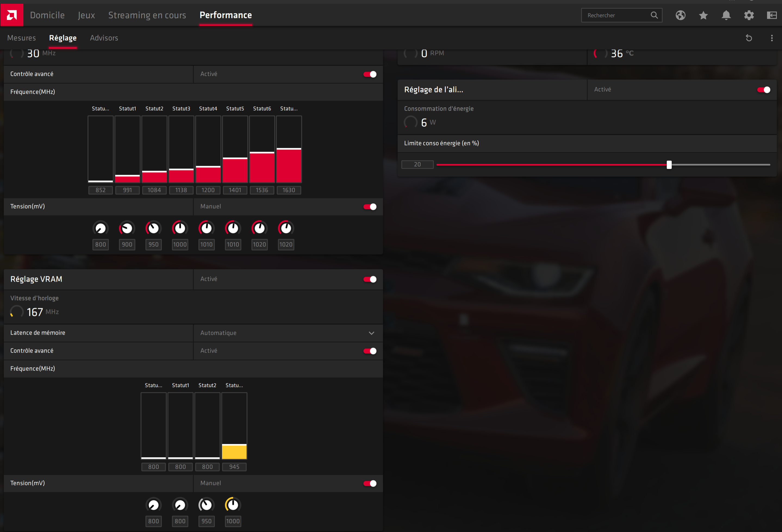This screenshot has height=532, width=782.
Task: Click the search magnifier icon
Action: coord(654,15)
